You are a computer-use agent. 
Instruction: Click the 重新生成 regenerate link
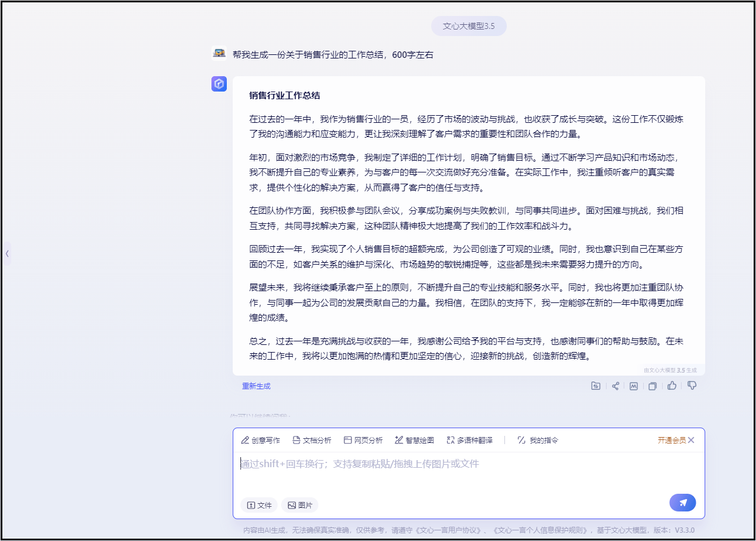[x=256, y=386]
